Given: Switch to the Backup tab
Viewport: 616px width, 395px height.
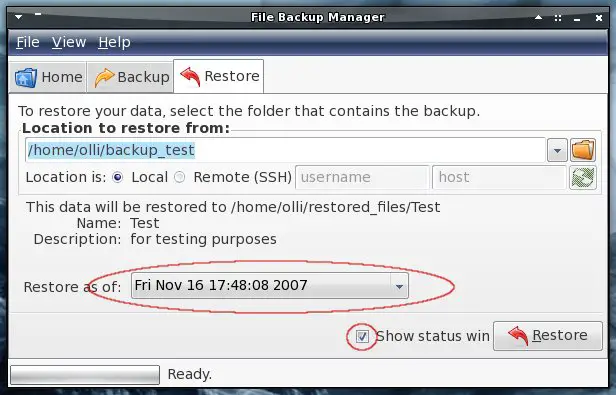Looking at the screenshot, I should [x=130, y=77].
